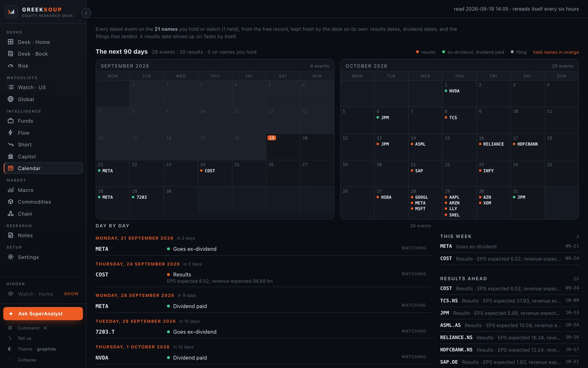This screenshot has width=588, height=368.
Task: Click HDFCBANK event on October 17
Action: (525, 144)
